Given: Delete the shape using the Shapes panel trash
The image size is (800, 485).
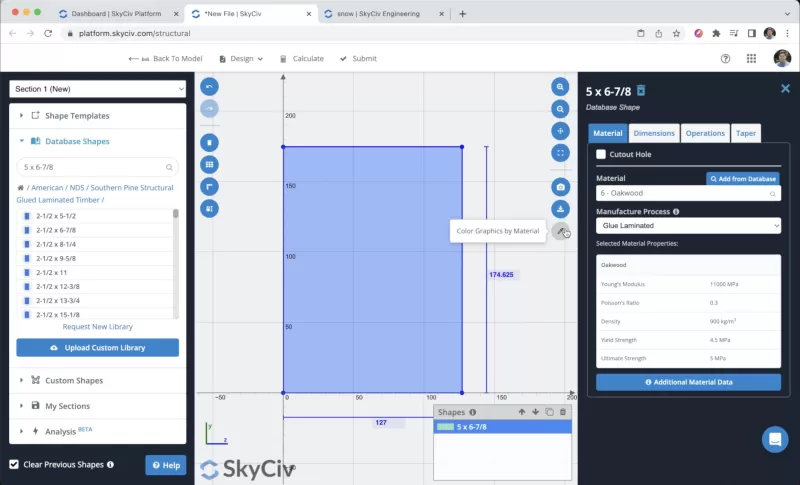Looking at the screenshot, I should coord(563,412).
